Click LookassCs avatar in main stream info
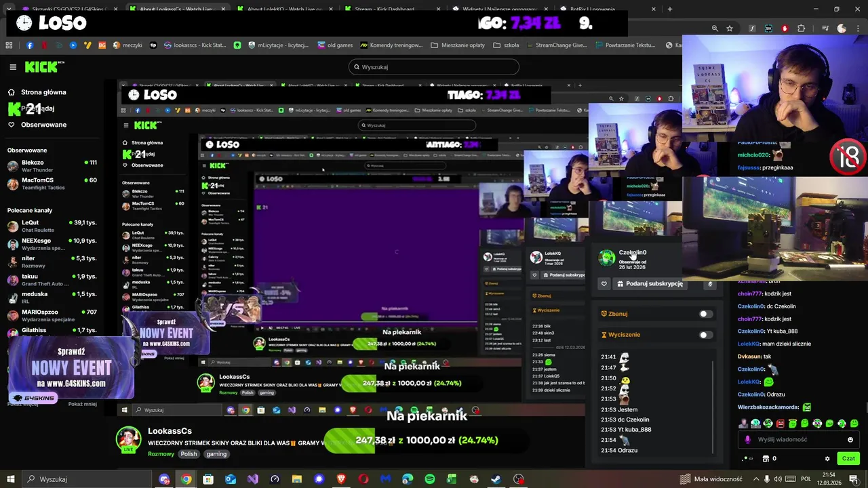Screen dimensions: 868x488 tap(129, 441)
